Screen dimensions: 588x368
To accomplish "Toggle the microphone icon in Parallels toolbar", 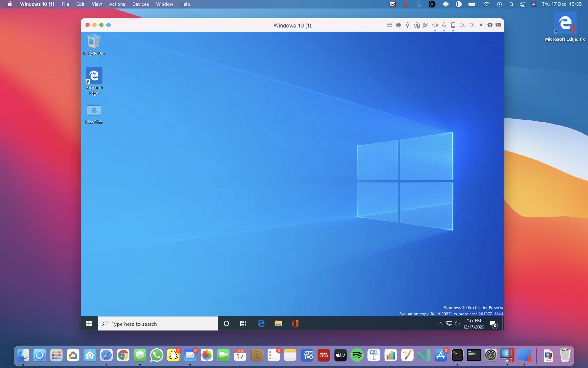I will 444,25.
